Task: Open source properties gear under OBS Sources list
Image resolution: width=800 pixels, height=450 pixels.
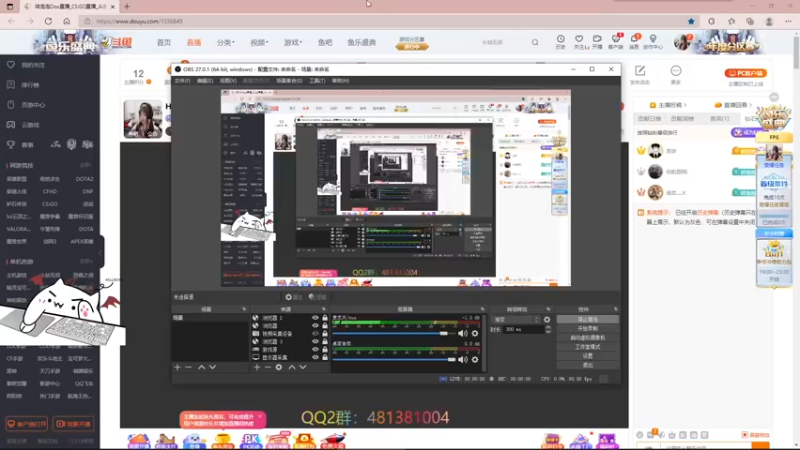Action: tap(279, 367)
